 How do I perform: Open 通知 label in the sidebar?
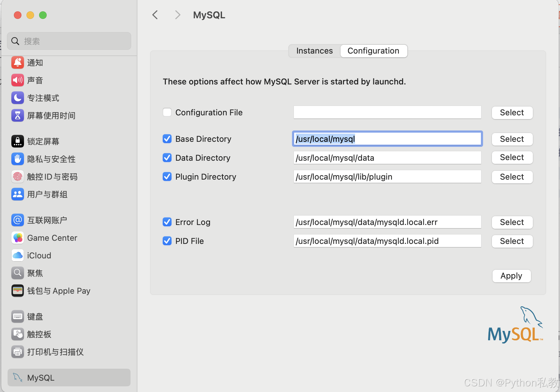[x=35, y=63]
